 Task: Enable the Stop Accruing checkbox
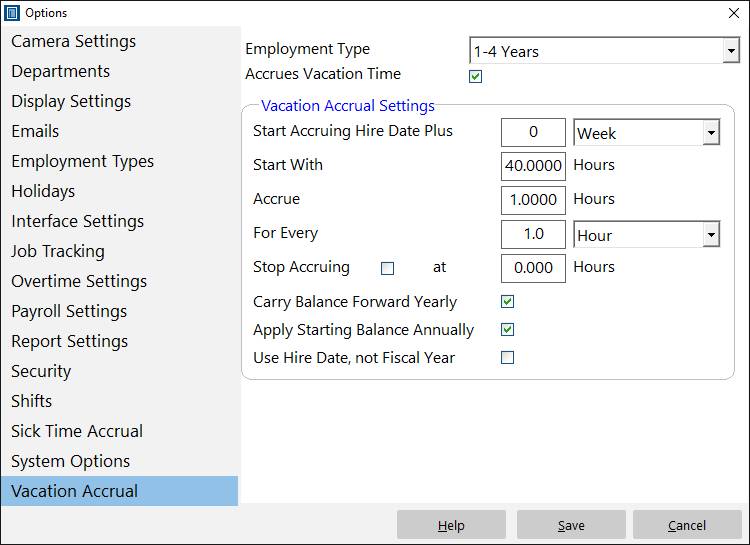click(388, 268)
